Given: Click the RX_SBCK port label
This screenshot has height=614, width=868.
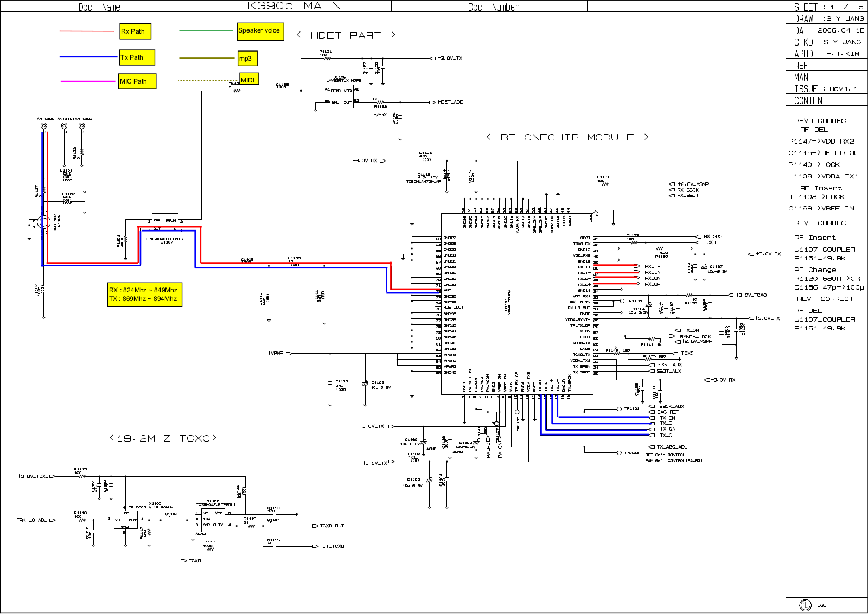Looking at the screenshot, I should click(687, 190).
